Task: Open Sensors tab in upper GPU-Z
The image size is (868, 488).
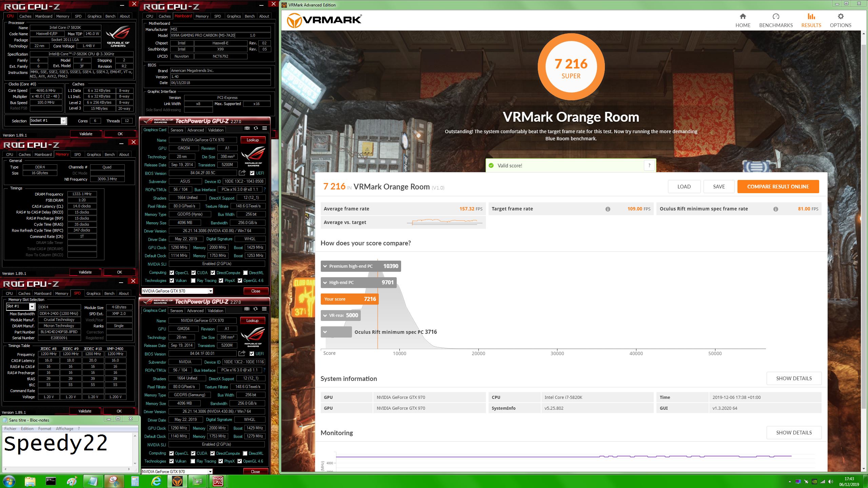Action: tap(177, 130)
